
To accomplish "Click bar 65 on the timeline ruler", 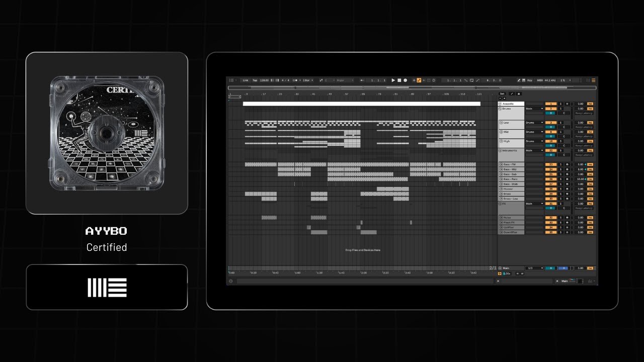I will point(363,94).
